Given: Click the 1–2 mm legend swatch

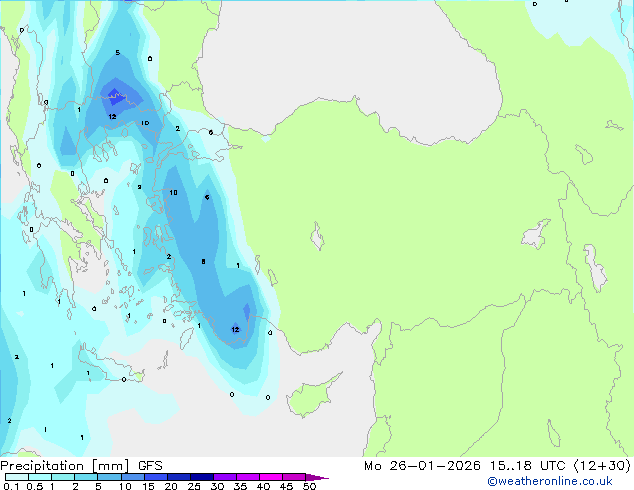Looking at the screenshot, I should click(x=63, y=477).
